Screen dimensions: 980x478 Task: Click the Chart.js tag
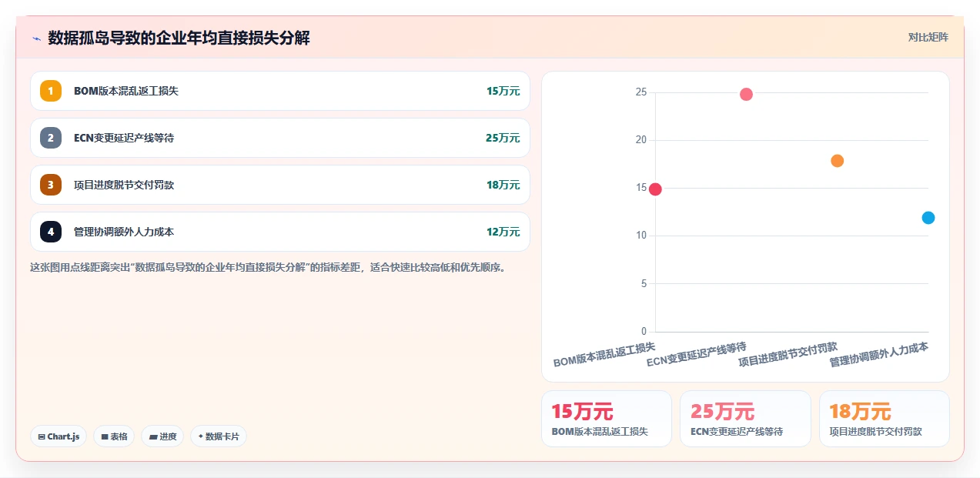(x=59, y=436)
